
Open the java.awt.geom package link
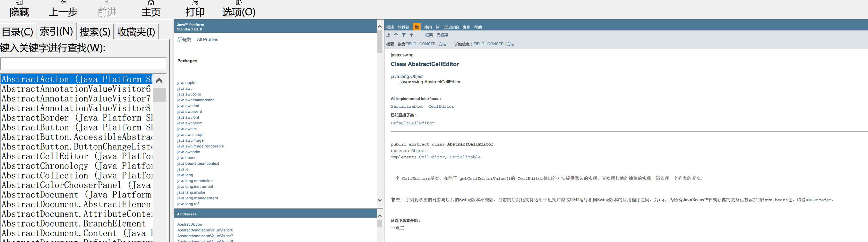click(x=190, y=123)
